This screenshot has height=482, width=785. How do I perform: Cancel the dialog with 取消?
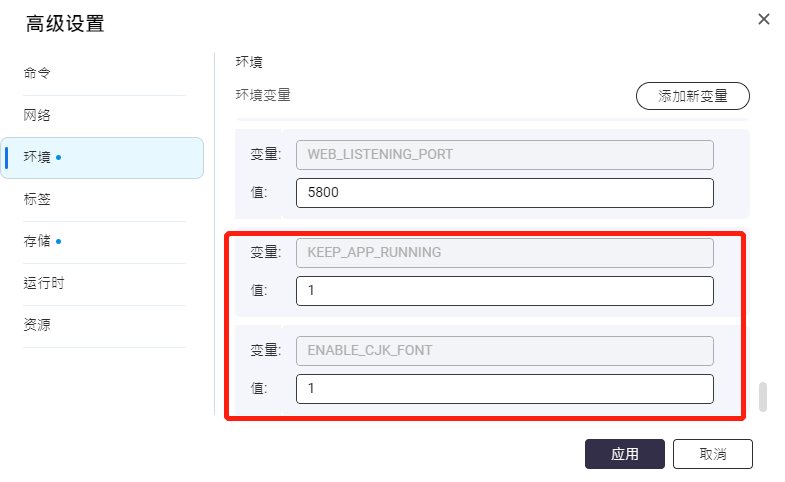712,453
